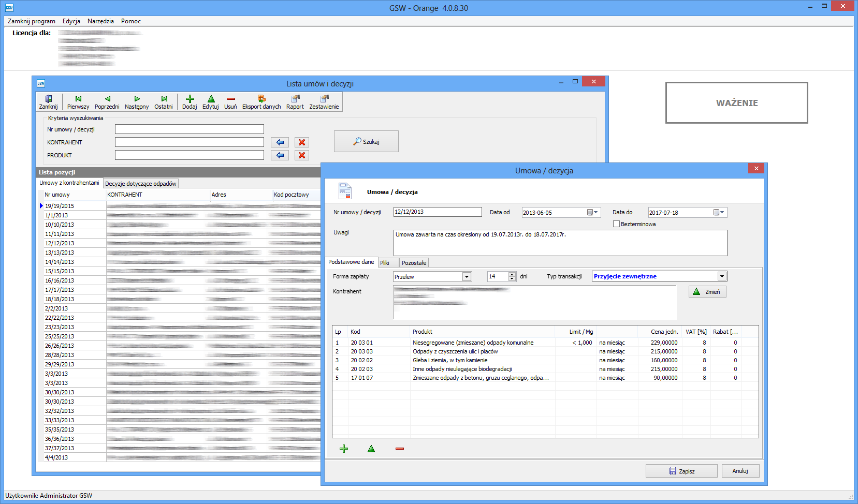Screen dimensions: 858x504
Task: Clear the KONTRAHENT filter with red X
Action: click(x=302, y=142)
